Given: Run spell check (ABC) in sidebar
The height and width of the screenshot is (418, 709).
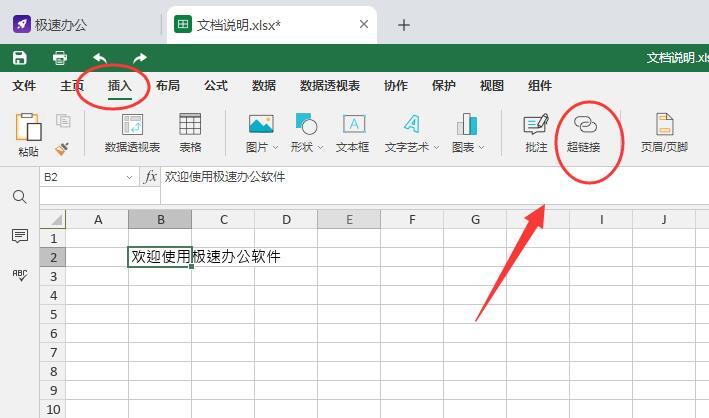Looking at the screenshot, I should coord(20,275).
